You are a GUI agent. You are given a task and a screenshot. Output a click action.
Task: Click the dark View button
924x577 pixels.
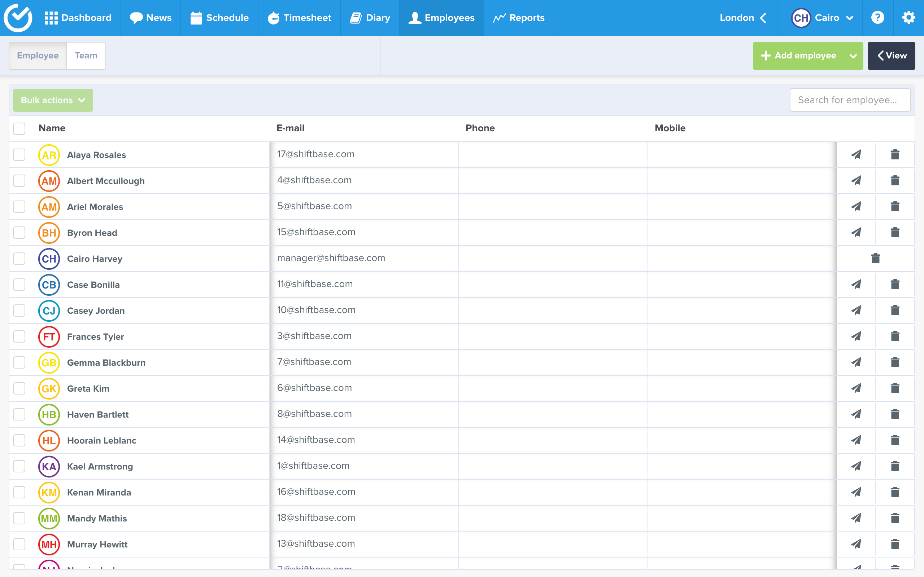click(x=891, y=56)
